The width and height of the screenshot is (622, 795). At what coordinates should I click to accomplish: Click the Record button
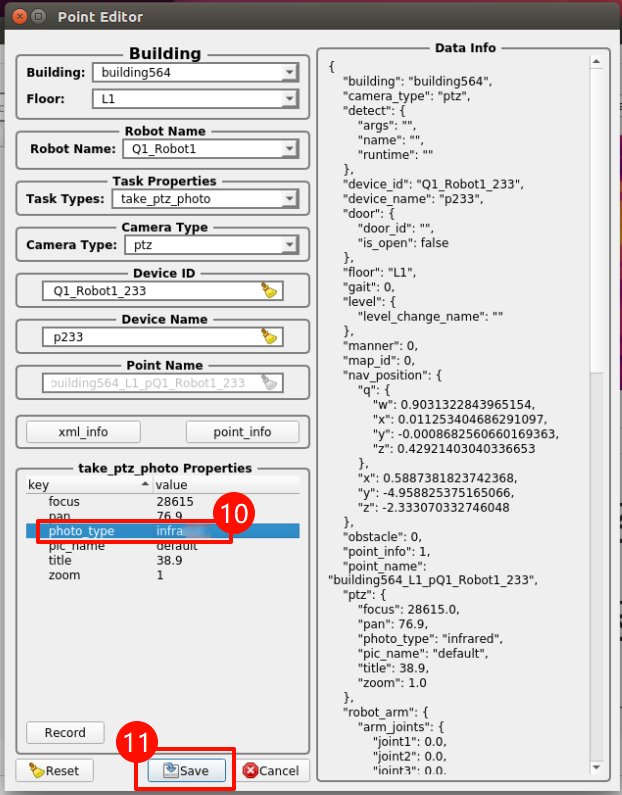tap(65, 733)
